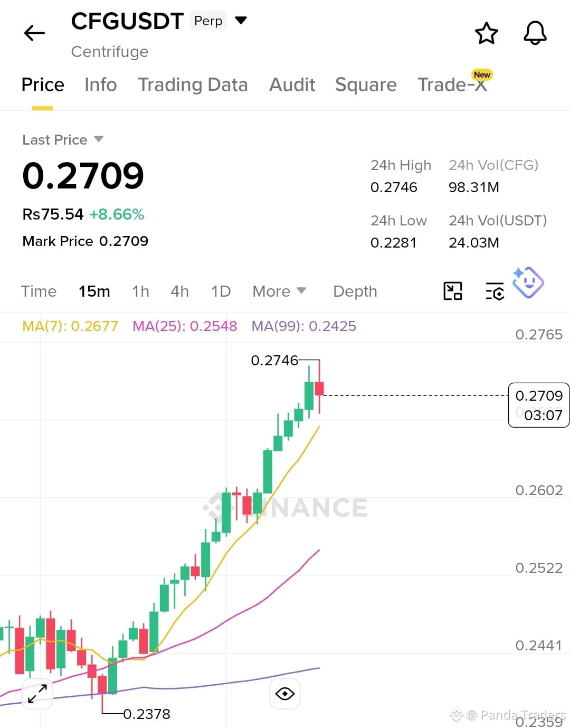Add CFGUSDT to favorites with star icon
Image resolution: width=570 pixels, height=728 pixels.
[x=486, y=33]
